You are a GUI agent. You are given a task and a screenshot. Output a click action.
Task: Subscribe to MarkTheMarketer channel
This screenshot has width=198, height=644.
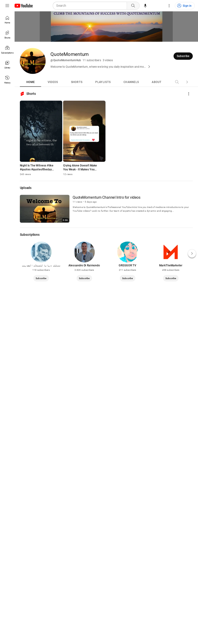[170, 278]
